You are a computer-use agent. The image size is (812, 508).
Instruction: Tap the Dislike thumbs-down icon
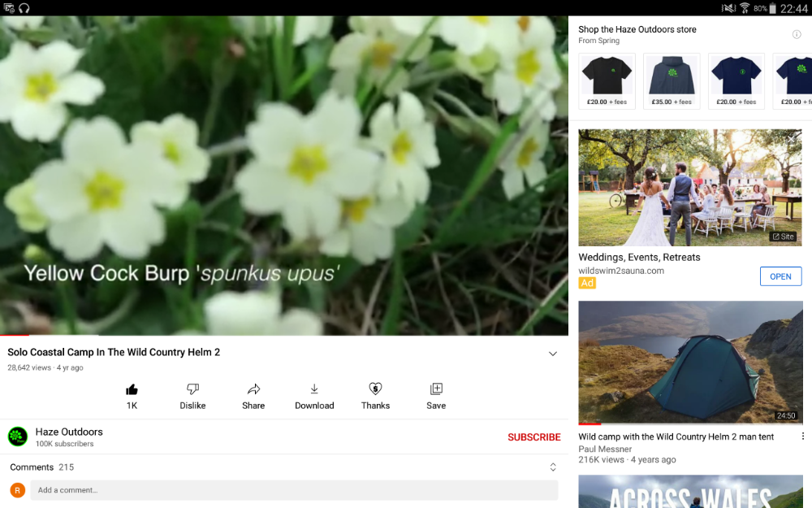(192, 389)
